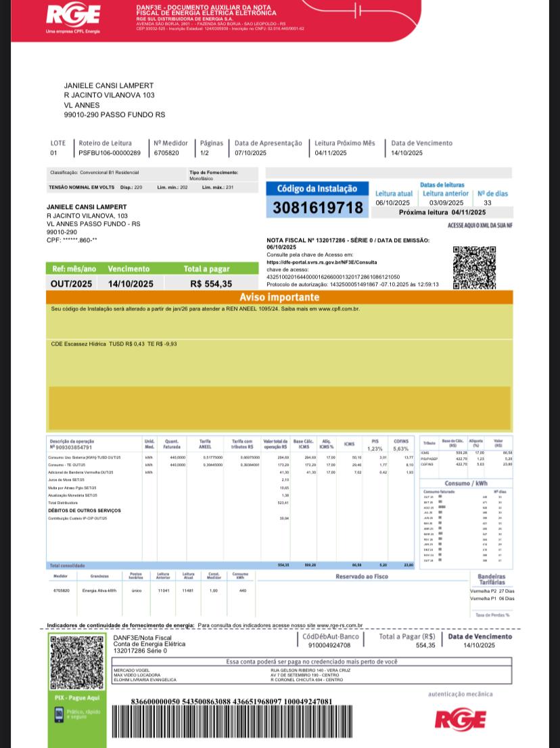Select the orange "Aviso importante" banner
This screenshot has width=560, height=748.
[279, 298]
